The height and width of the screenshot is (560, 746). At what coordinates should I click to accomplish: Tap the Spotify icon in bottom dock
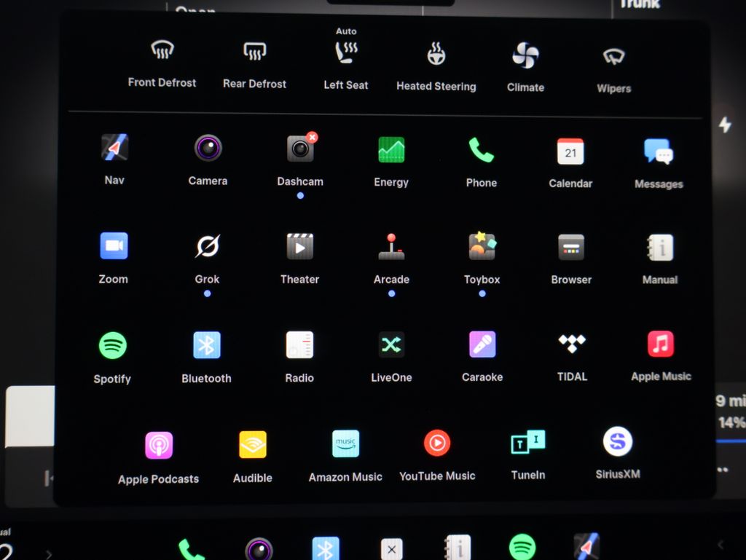coord(522,546)
